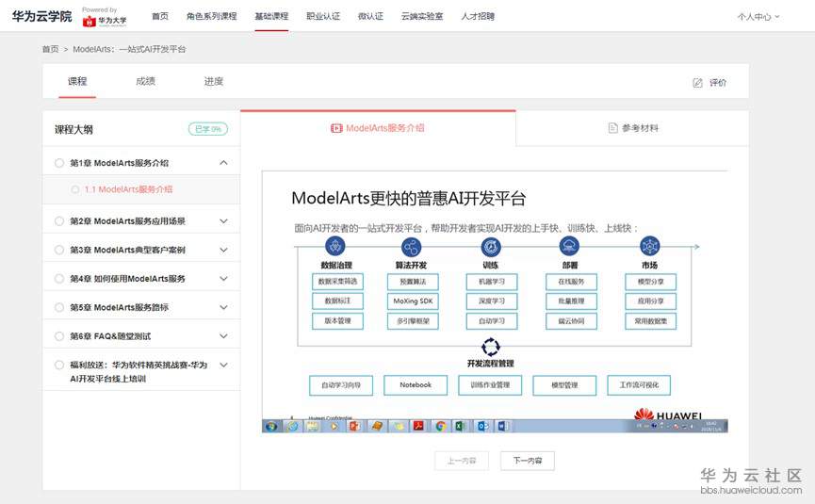
Task: Click the Outlook icon in slide taskbar
Action: 481,427
